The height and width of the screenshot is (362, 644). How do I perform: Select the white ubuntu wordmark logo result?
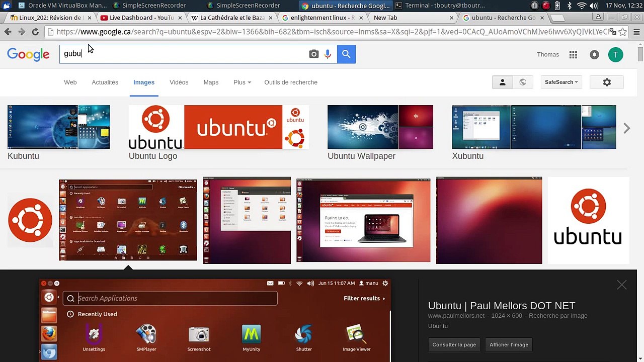pos(588,220)
